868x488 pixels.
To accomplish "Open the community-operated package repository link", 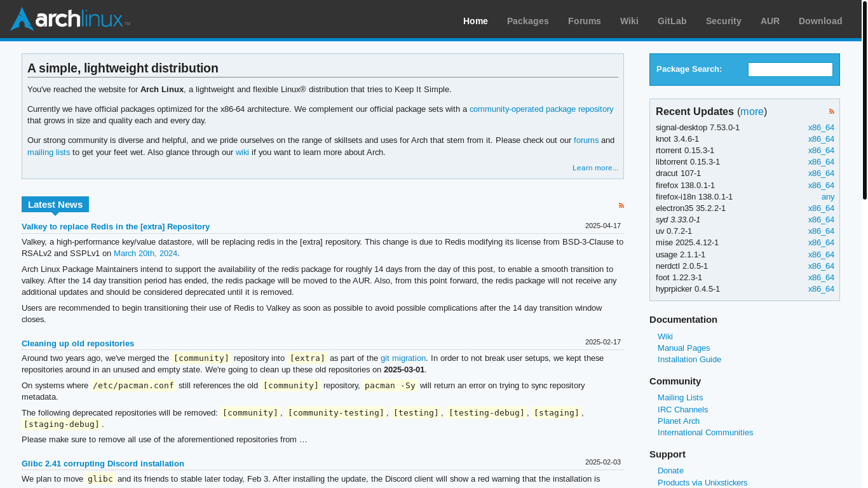I will coord(541,109).
